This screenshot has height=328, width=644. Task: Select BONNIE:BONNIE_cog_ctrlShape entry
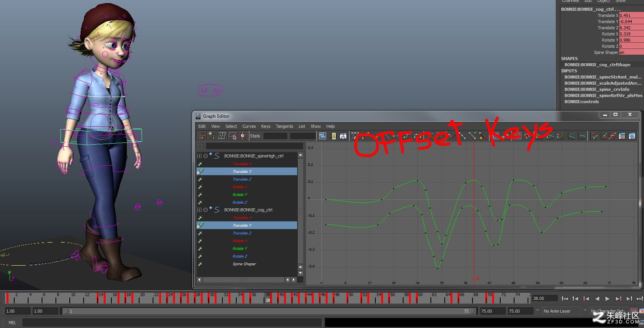click(x=597, y=65)
